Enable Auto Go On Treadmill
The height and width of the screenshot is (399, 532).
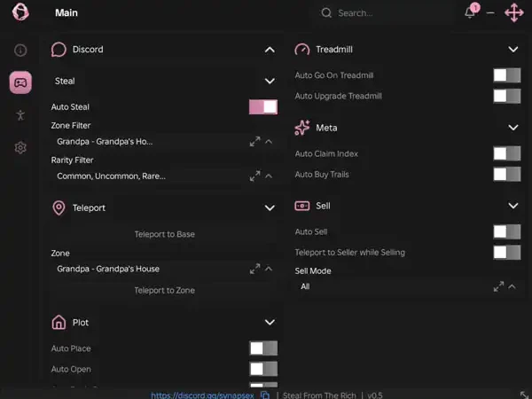coord(507,75)
